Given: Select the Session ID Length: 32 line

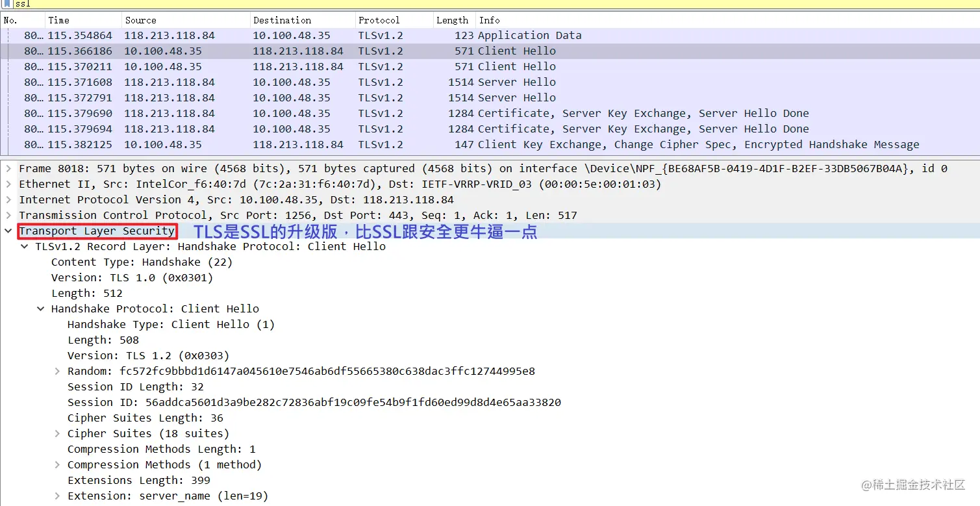Looking at the screenshot, I should point(136,387).
